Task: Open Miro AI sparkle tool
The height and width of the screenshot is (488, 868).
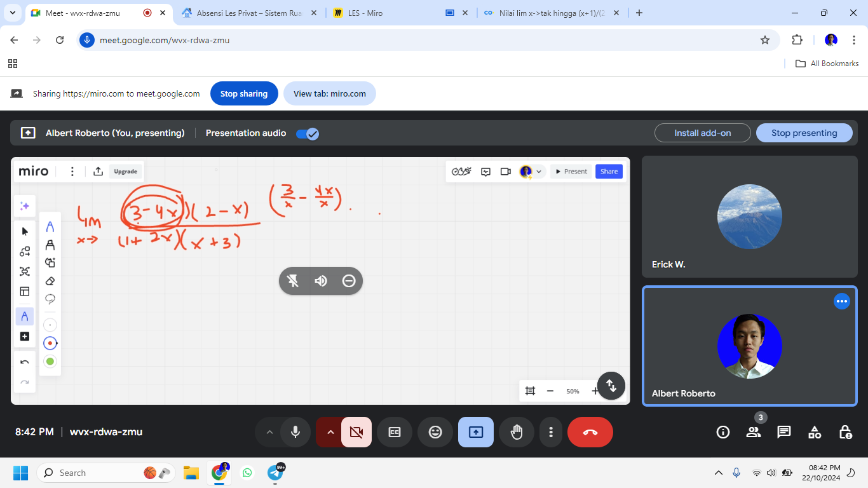Action: click(25, 206)
